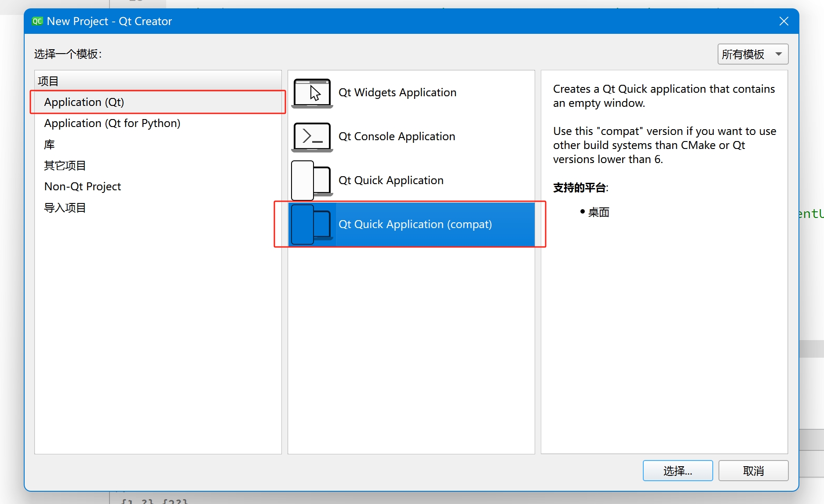
Task: Click the Qt Console Application terminal icon
Action: [x=312, y=137]
